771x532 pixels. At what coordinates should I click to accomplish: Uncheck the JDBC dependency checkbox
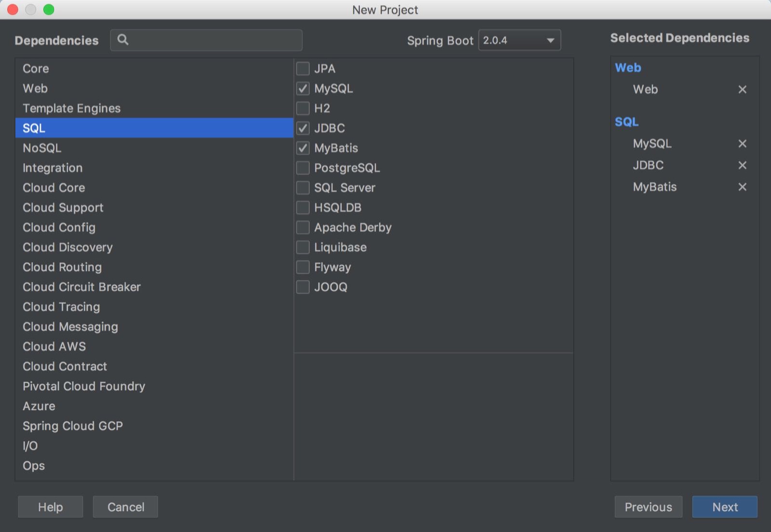coord(303,128)
